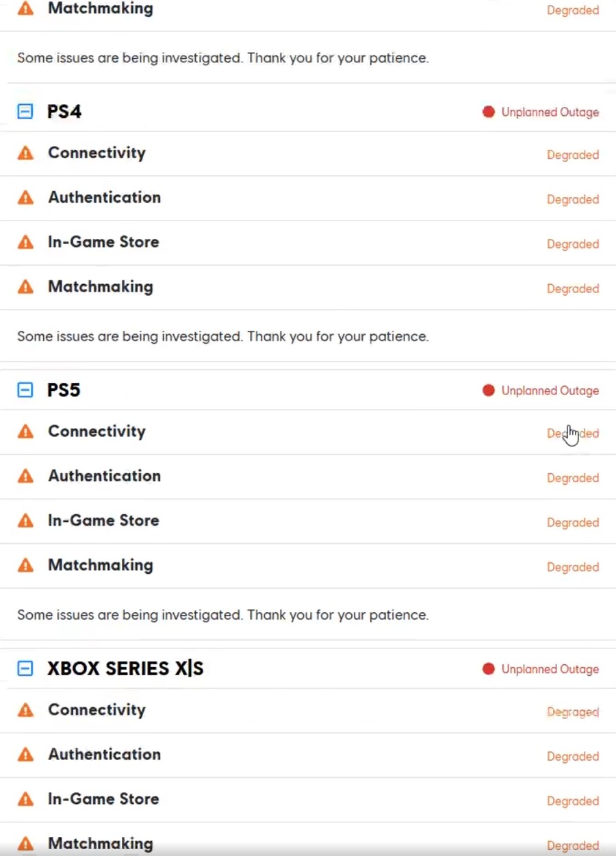Click the Xbox Series Connectivity warning icon
The image size is (616, 856).
[x=25, y=711]
